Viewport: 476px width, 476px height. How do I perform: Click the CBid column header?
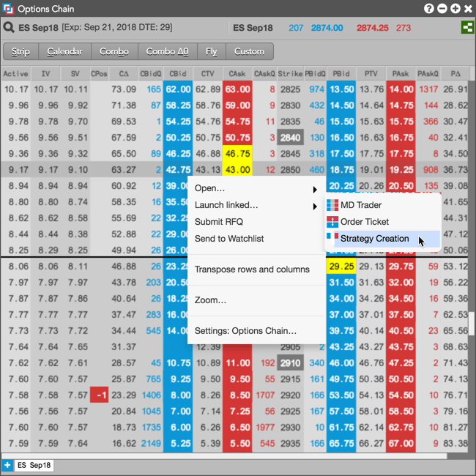(178, 74)
